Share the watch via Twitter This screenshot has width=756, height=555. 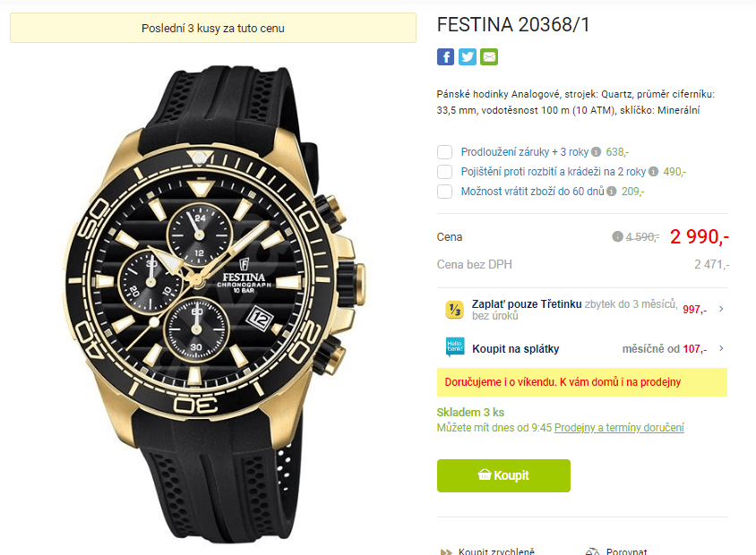pos(467,56)
